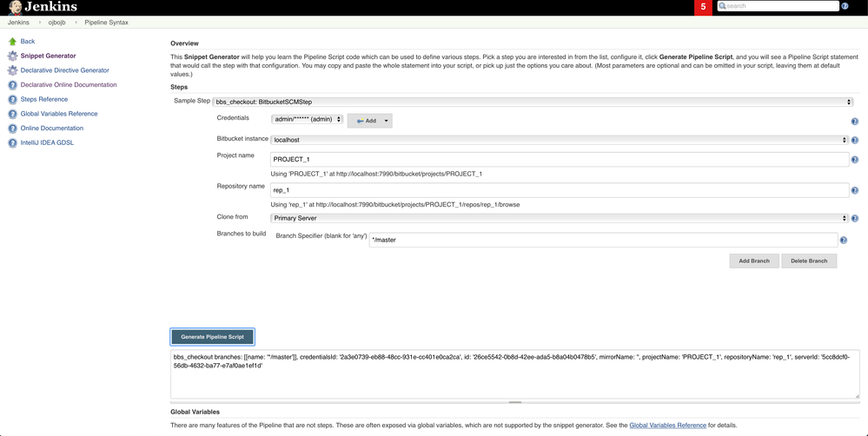Click into the Branch Specifier input field
868x436 pixels.
[603, 240]
